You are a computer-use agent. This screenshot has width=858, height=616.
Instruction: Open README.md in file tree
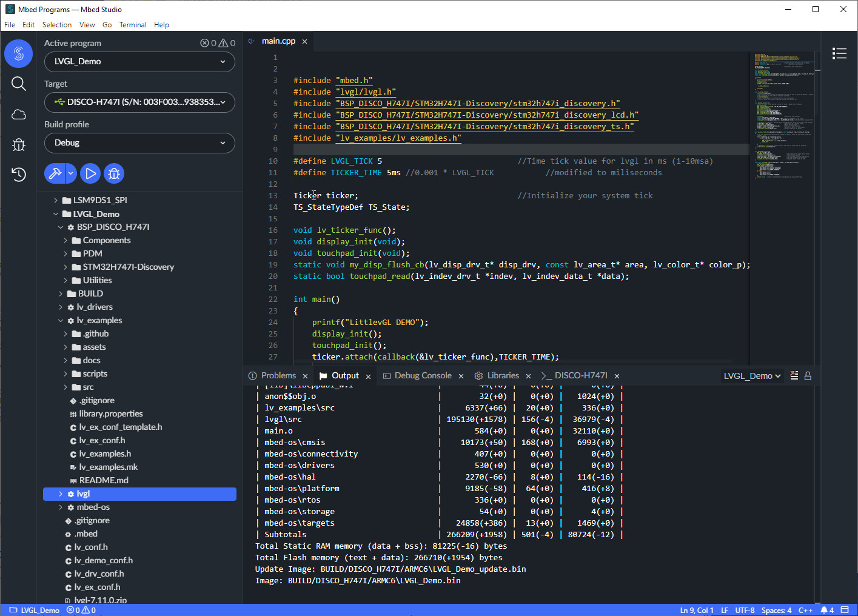coord(104,480)
